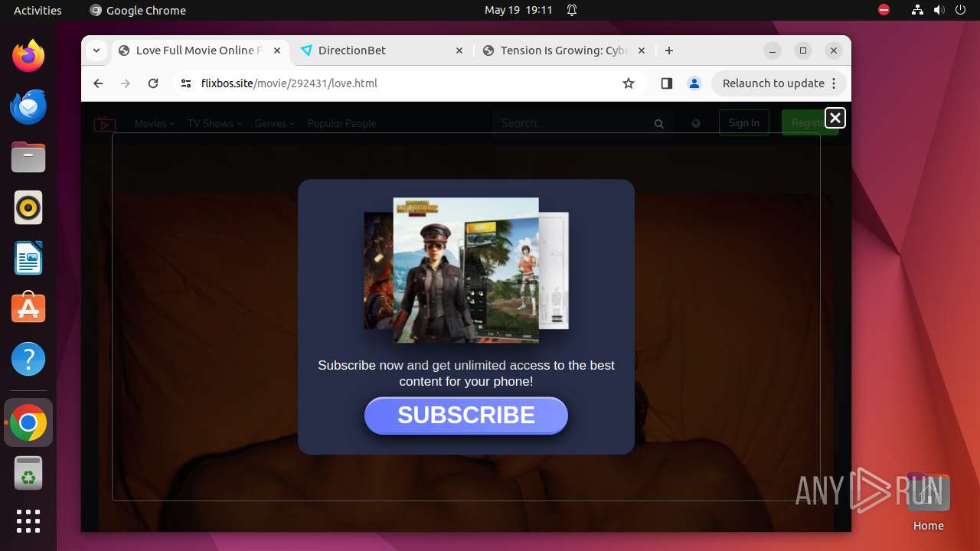Open the Files manager dock icon
The height and width of the screenshot is (551, 980).
coord(28,157)
